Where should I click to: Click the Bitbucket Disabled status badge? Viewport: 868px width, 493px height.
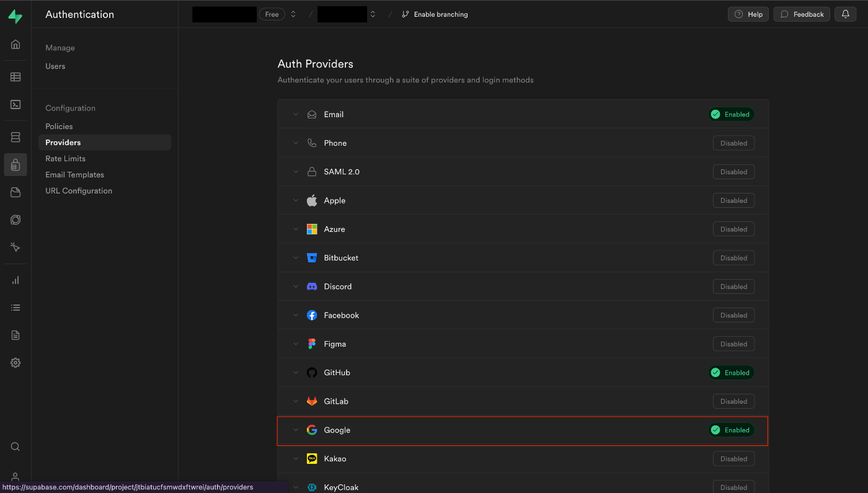(733, 258)
